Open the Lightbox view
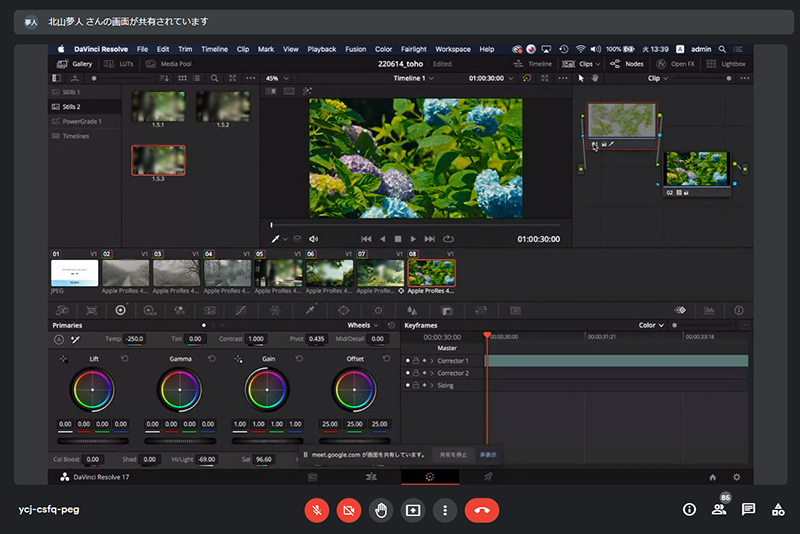Screen dimensions: 800x534 pos(726,64)
